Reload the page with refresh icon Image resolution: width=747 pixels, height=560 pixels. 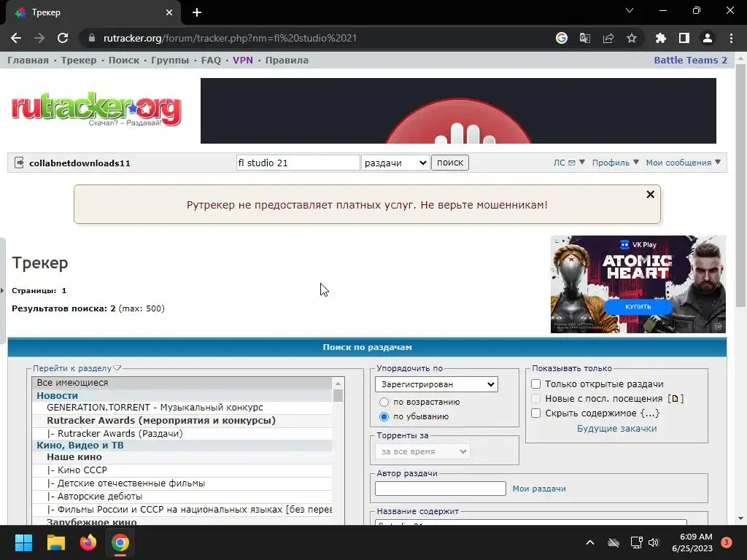click(63, 38)
